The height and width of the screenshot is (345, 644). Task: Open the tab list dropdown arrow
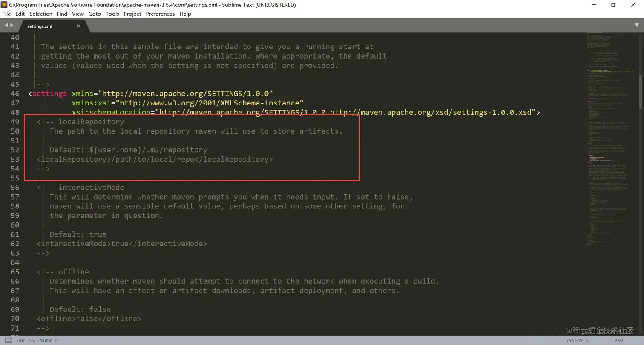click(637, 26)
